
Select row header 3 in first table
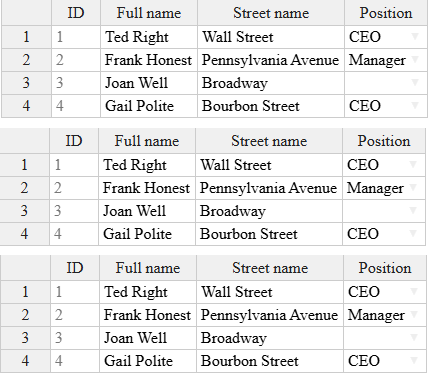coord(26,83)
